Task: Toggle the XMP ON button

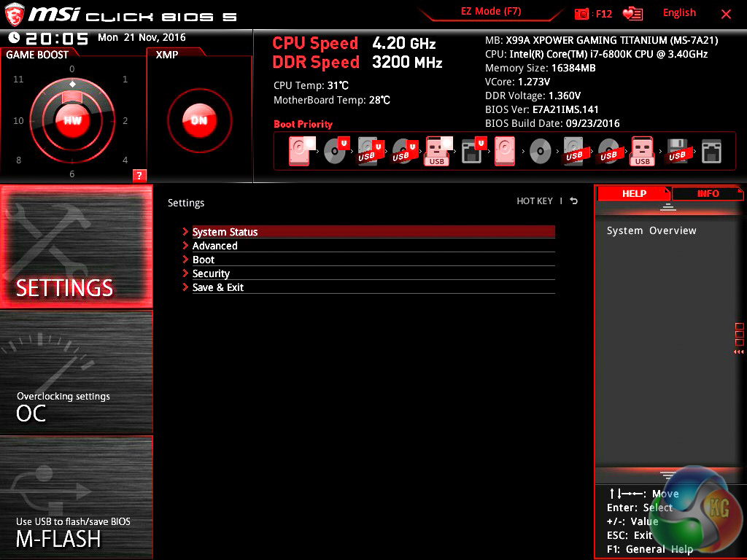Action: tap(199, 120)
